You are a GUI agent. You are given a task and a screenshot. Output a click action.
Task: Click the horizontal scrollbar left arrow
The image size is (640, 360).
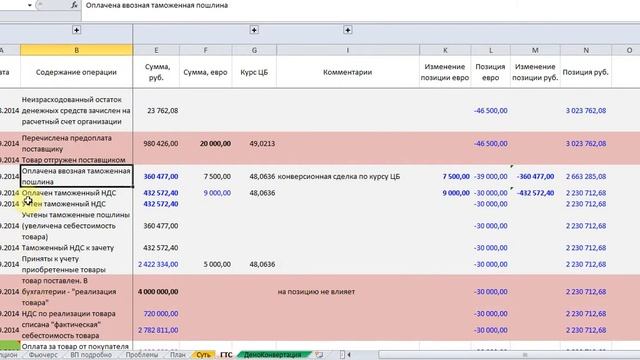click(x=349, y=355)
